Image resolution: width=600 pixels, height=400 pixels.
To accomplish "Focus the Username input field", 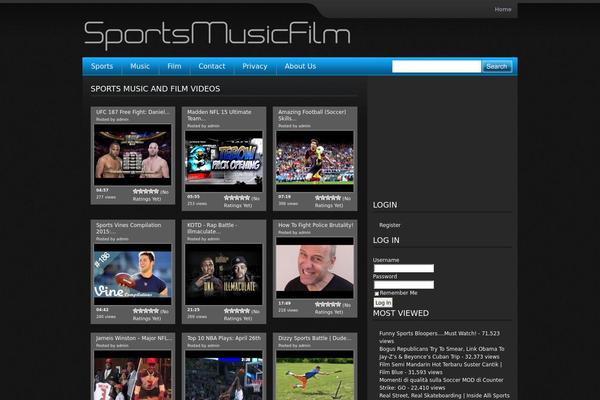I will click(x=404, y=268).
